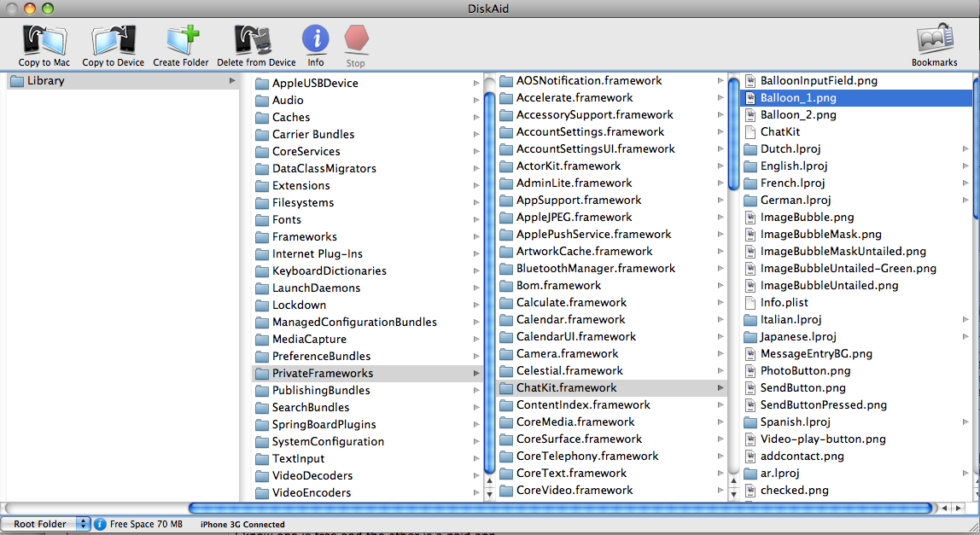Click the Library folder icon
The height and width of the screenshot is (535, 980).
(17, 80)
